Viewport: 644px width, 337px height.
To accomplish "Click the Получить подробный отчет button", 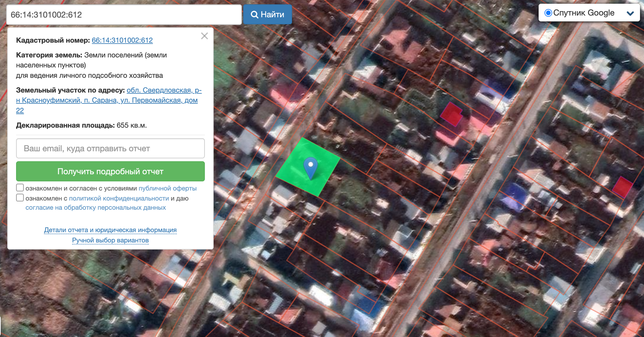I will tap(110, 172).
